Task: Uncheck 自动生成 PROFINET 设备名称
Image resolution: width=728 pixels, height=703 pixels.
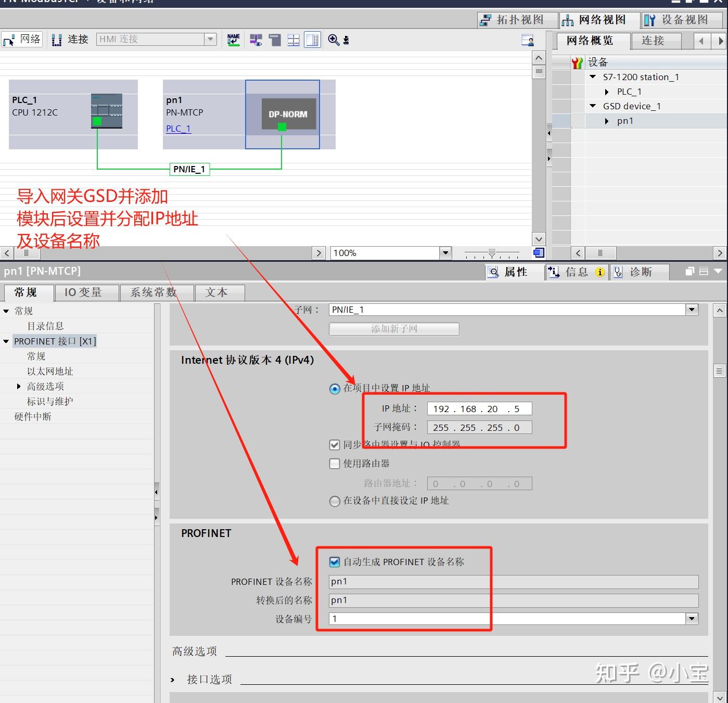Action: (x=334, y=562)
